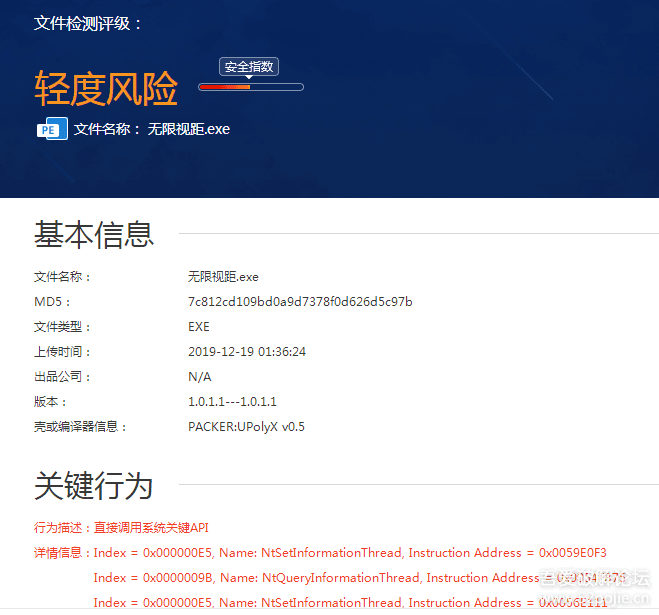The image size is (659, 615).
Task: Click the 关键行为 section heading
Action: tap(94, 486)
